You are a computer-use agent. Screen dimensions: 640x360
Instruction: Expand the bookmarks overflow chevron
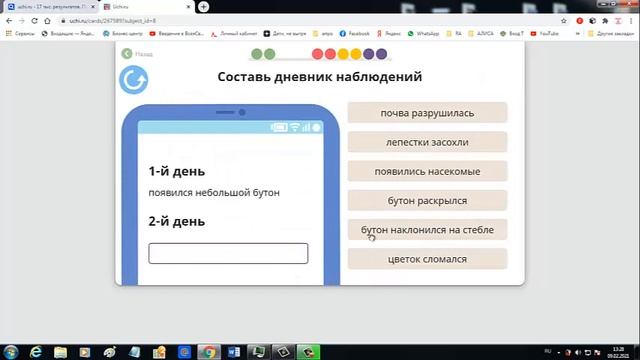578,33
